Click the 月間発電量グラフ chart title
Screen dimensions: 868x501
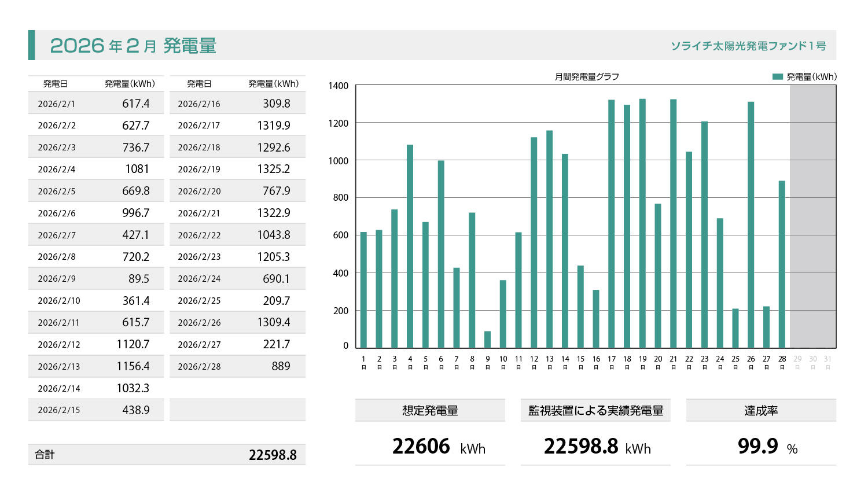(587, 77)
